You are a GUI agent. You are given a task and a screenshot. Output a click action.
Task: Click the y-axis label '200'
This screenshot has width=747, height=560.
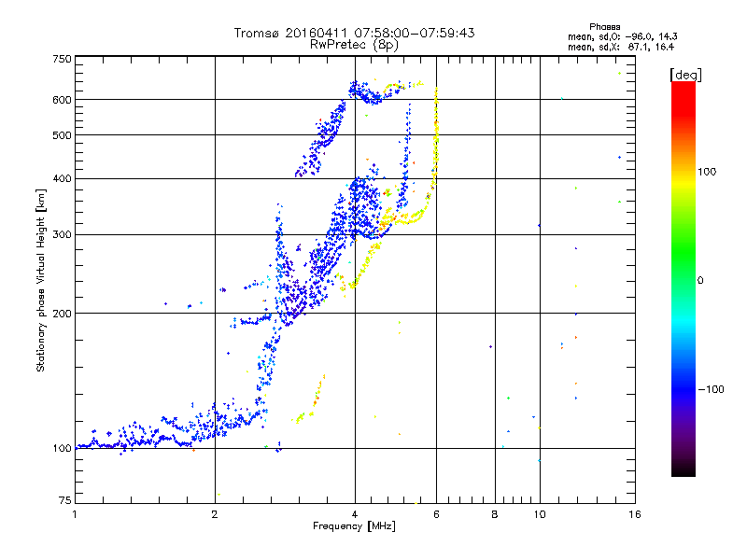click(x=62, y=314)
